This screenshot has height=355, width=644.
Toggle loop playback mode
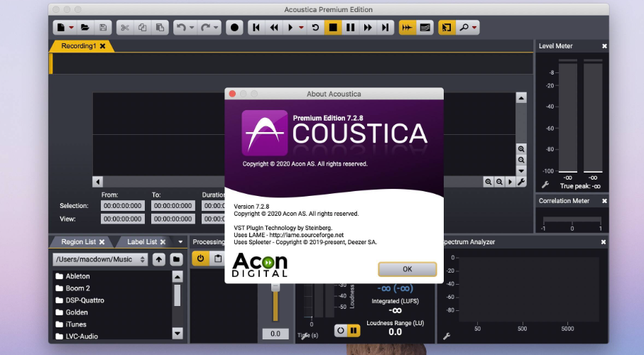315,28
